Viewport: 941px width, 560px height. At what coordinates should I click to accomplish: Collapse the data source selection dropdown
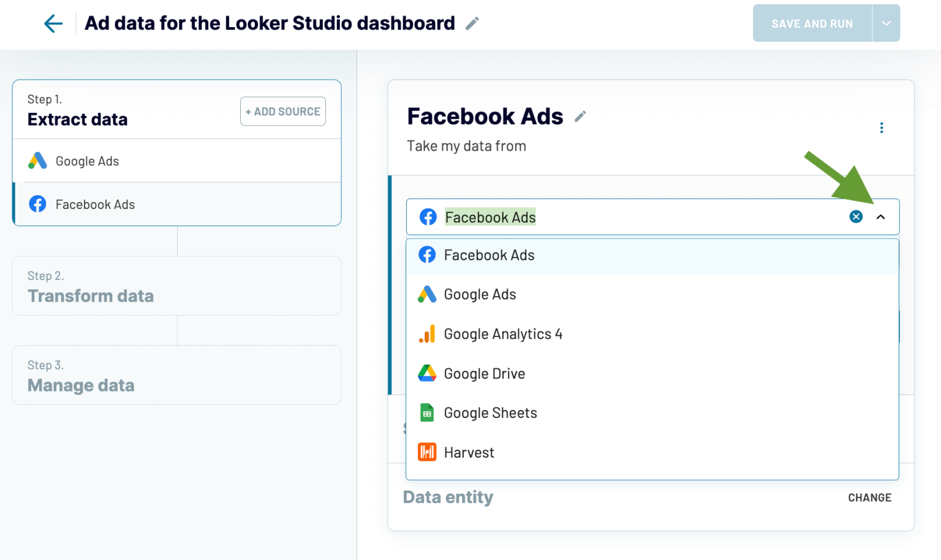(x=881, y=217)
